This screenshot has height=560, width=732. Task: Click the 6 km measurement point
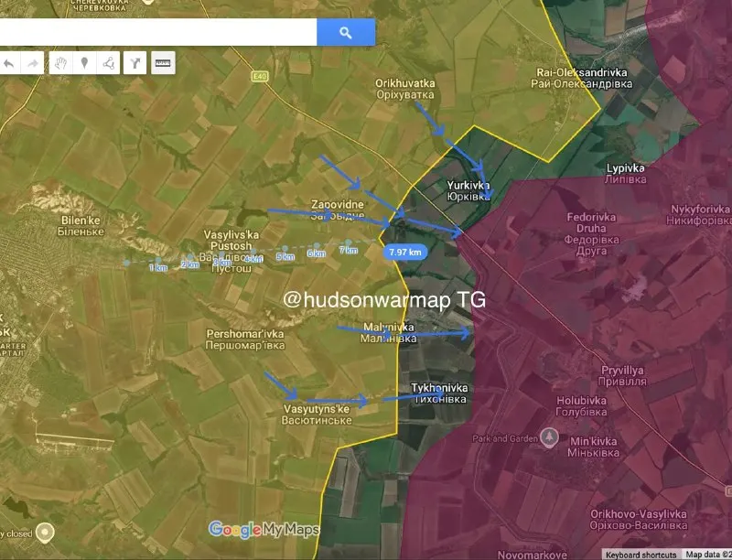(317, 245)
